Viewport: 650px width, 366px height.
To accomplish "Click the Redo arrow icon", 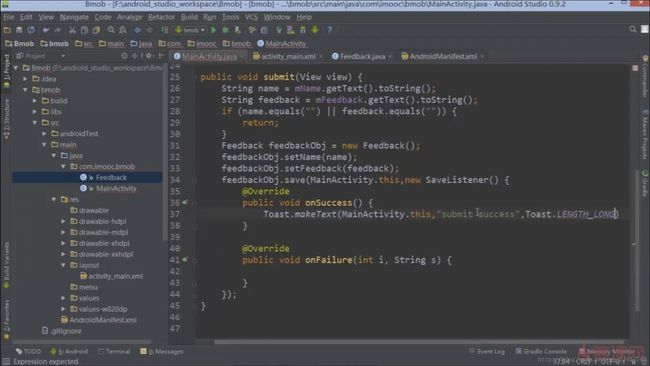I will [x=58, y=30].
